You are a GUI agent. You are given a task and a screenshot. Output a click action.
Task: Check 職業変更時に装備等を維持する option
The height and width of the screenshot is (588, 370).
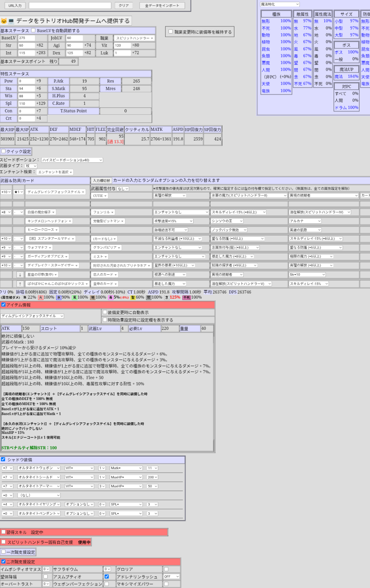pyautogui.click(x=171, y=32)
